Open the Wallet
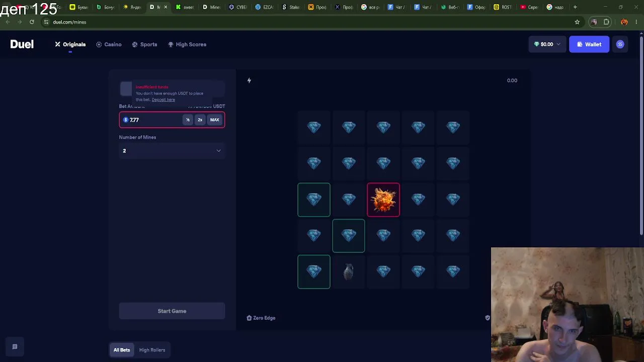This screenshot has height=362, width=644. (x=589, y=44)
